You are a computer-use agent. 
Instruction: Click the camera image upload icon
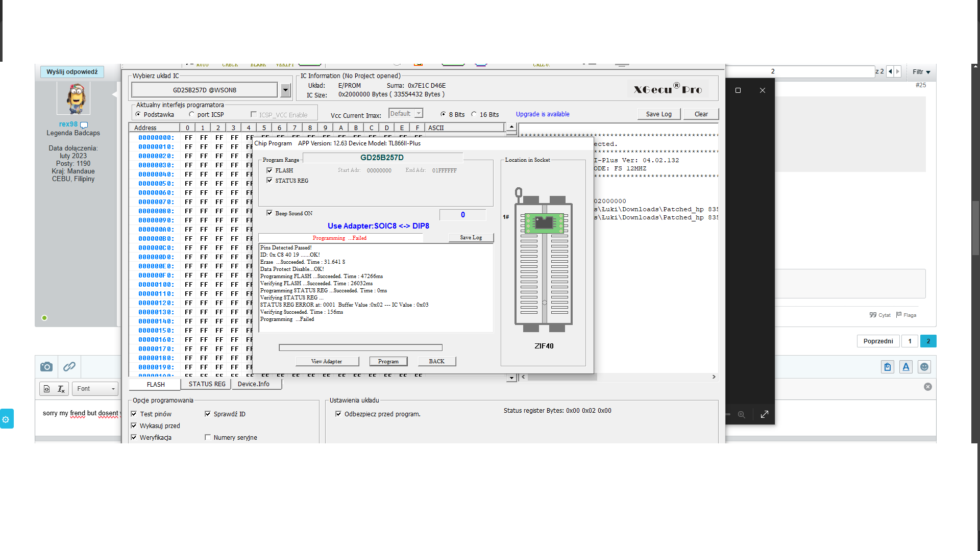(46, 367)
